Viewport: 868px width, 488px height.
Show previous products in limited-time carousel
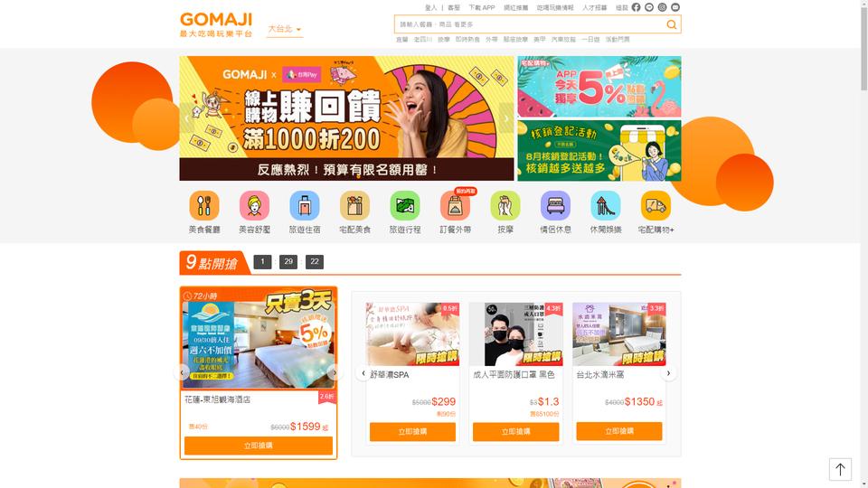(363, 373)
